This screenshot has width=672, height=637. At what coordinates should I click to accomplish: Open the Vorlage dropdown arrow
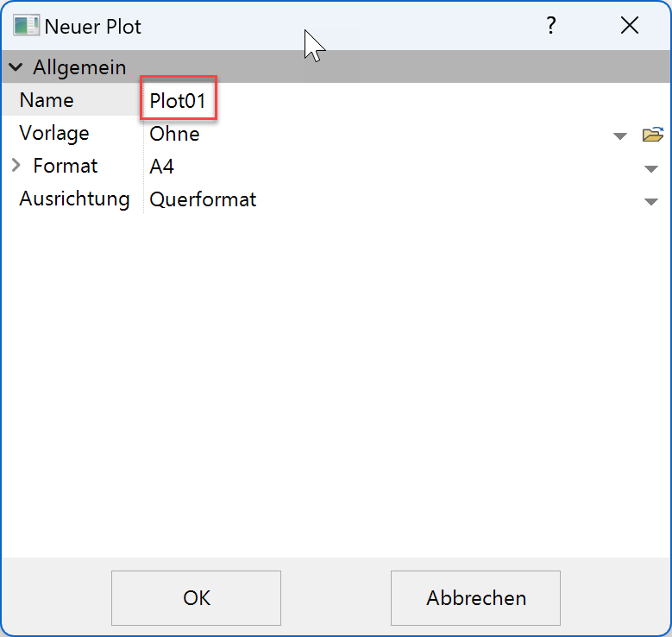click(619, 136)
